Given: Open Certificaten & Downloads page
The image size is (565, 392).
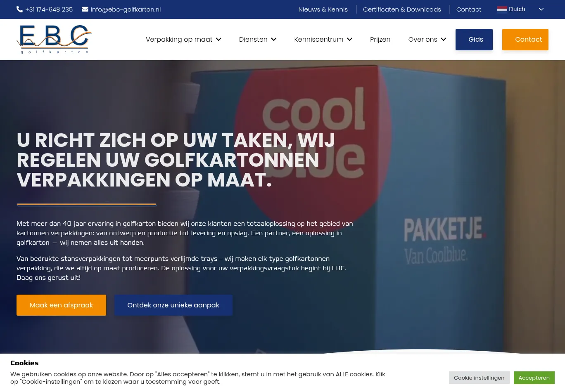Looking at the screenshot, I should [x=402, y=9].
